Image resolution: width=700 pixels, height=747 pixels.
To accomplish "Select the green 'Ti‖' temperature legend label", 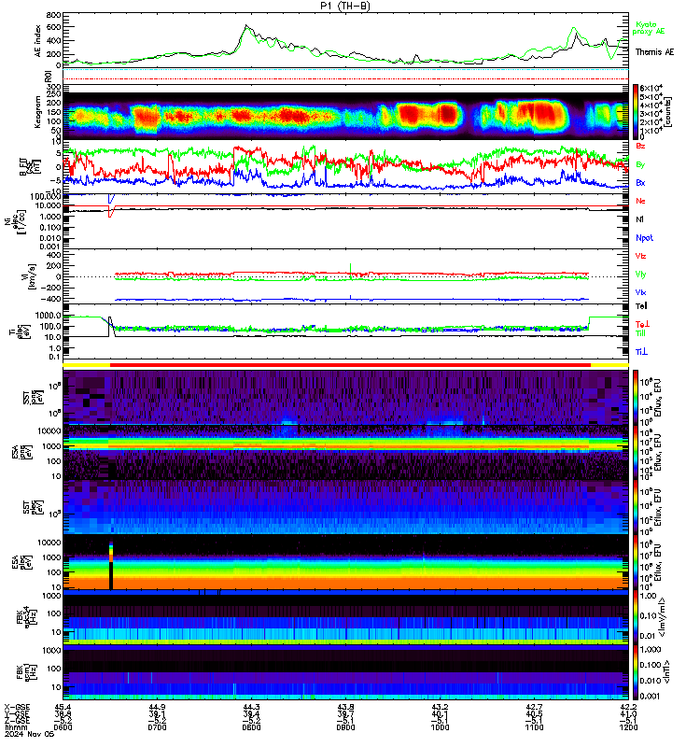I will point(641,333).
